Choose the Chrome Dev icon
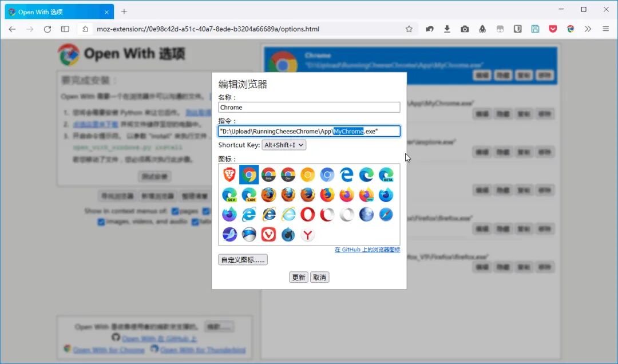This screenshot has width=618, height=364. tap(288, 175)
